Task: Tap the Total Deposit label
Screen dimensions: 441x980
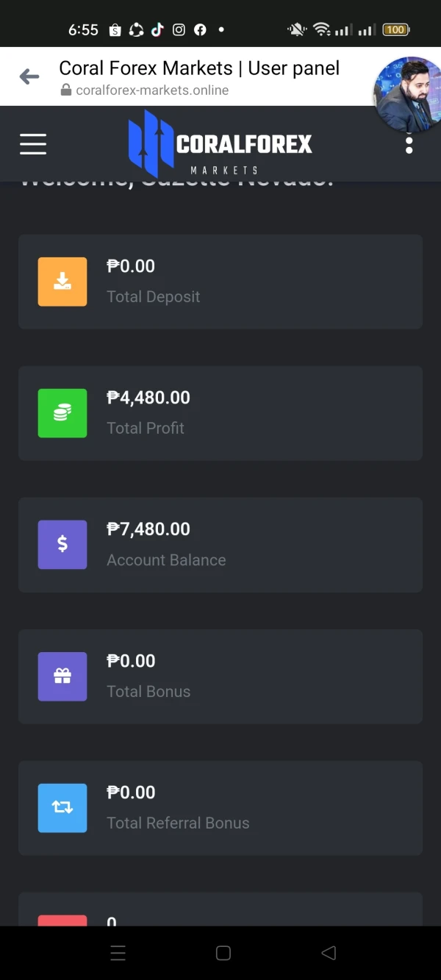Action: [x=153, y=297]
